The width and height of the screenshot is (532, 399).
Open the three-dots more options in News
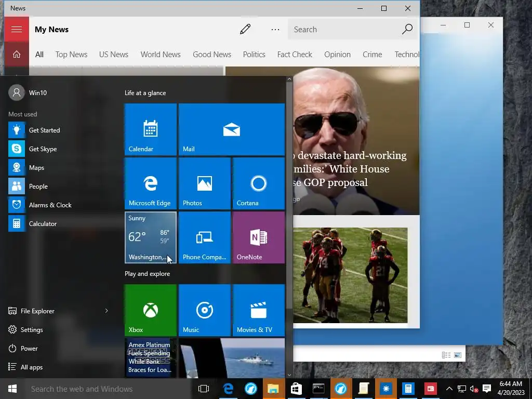coord(275,30)
